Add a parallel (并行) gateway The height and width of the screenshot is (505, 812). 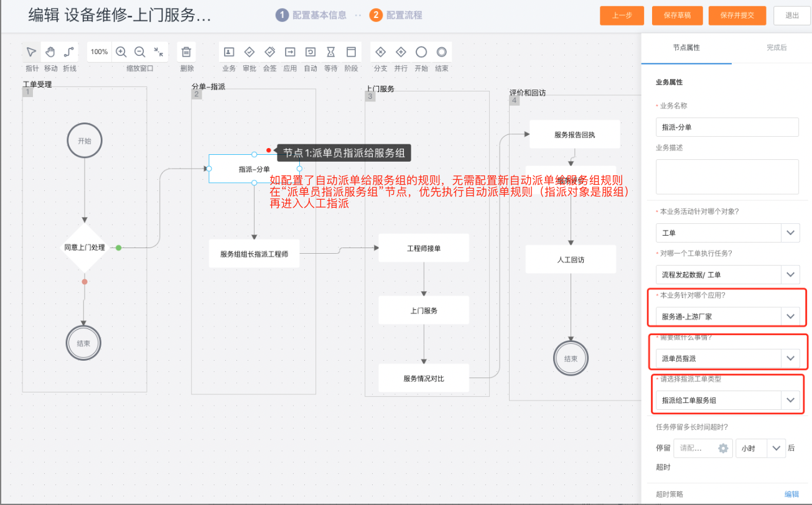click(401, 52)
